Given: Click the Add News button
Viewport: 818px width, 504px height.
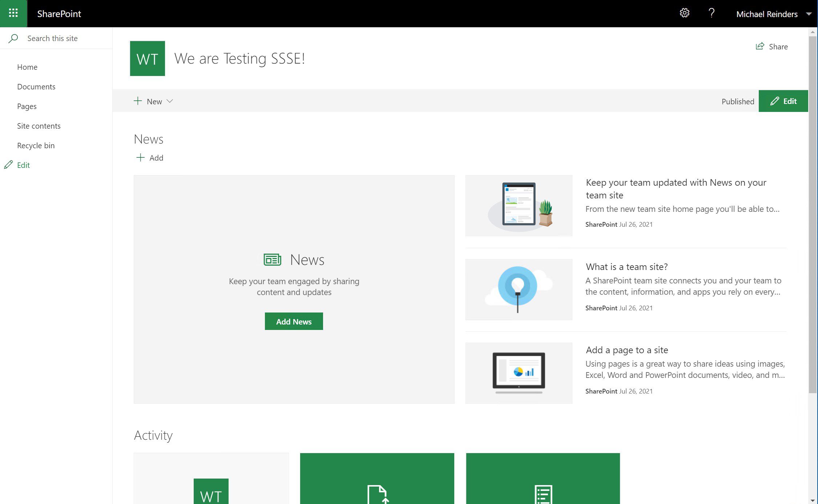Looking at the screenshot, I should (294, 321).
